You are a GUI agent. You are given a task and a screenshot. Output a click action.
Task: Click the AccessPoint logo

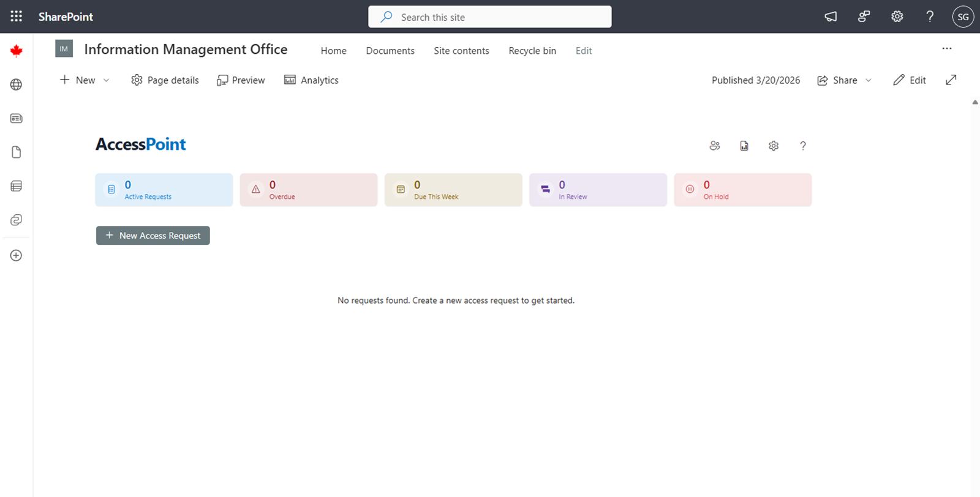141,144
